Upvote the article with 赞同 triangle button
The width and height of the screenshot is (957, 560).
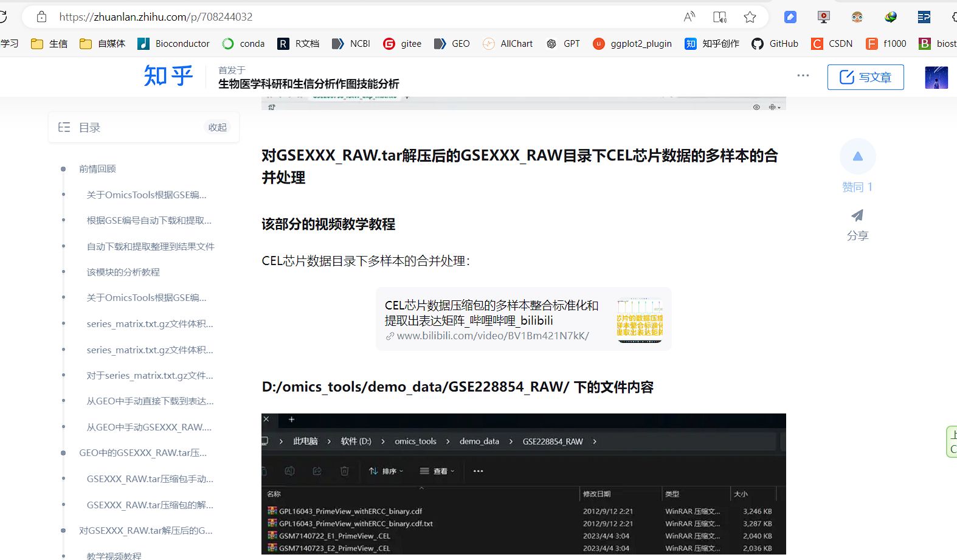(857, 157)
